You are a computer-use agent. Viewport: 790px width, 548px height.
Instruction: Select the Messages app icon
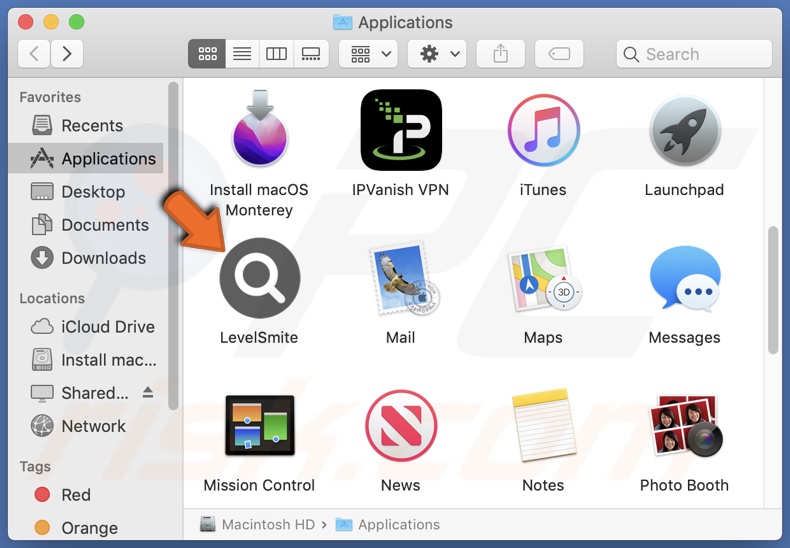(685, 278)
